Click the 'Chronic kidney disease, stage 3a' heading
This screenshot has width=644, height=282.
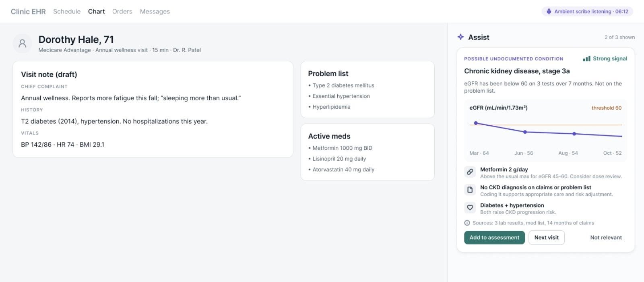(x=517, y=71)
